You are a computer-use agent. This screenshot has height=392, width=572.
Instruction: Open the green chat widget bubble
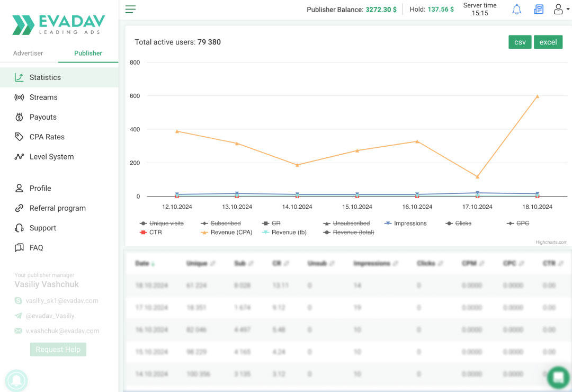point(558,377)
